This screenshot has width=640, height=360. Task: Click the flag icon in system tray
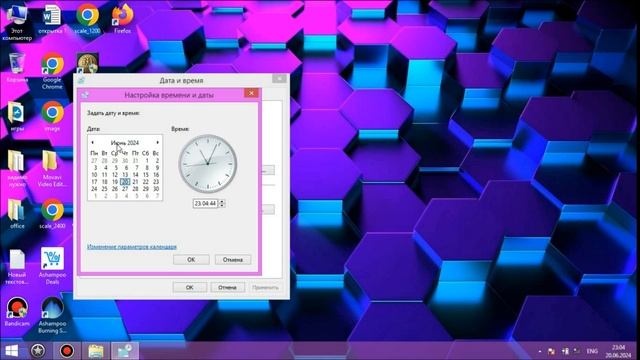point(551,351)
